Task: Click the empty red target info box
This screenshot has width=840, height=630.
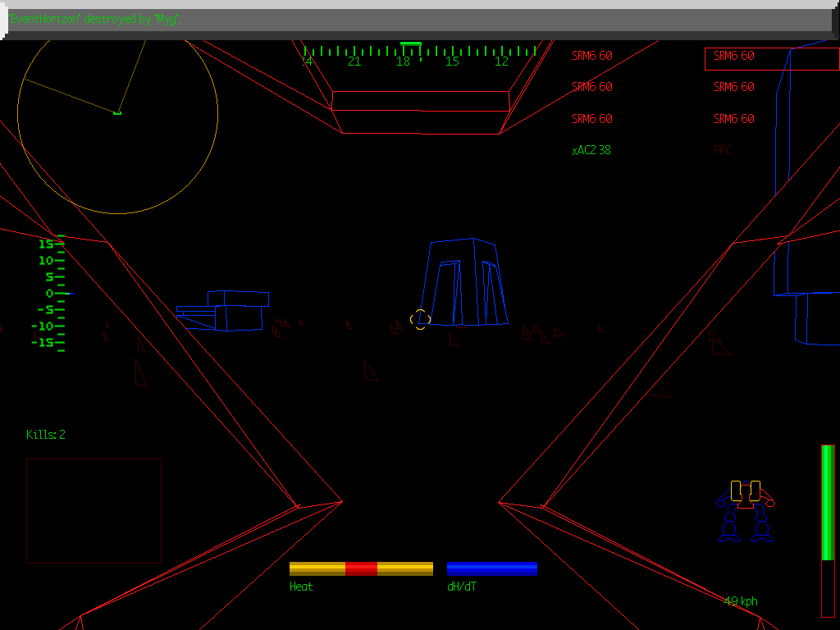Action: click(x=94, y=510)
